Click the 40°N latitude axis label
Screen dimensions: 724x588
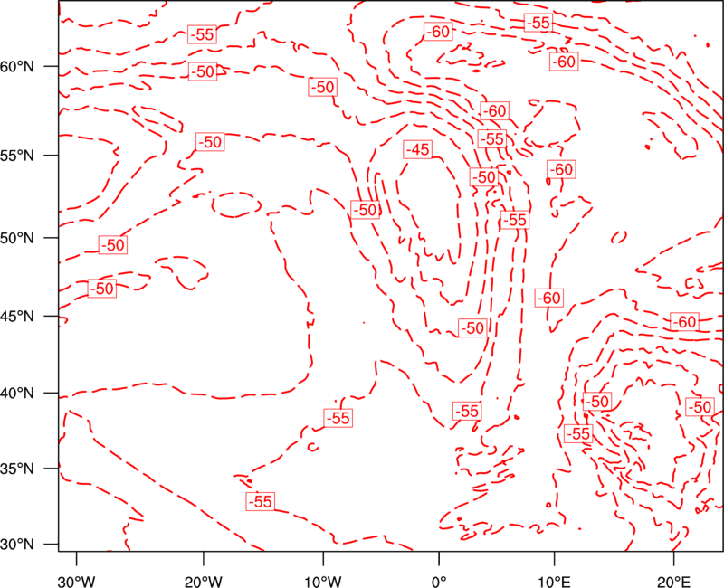17,394
